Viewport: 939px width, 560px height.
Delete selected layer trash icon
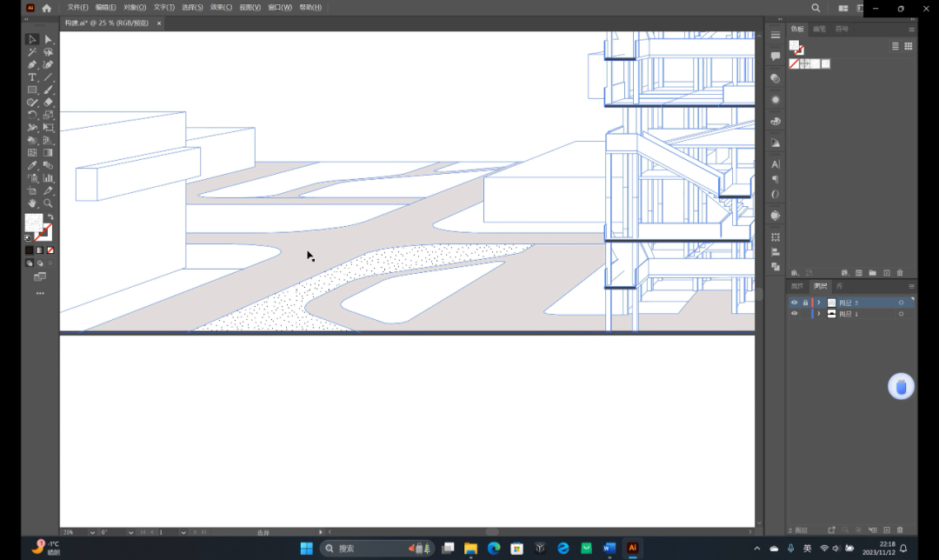pos(900,530)
